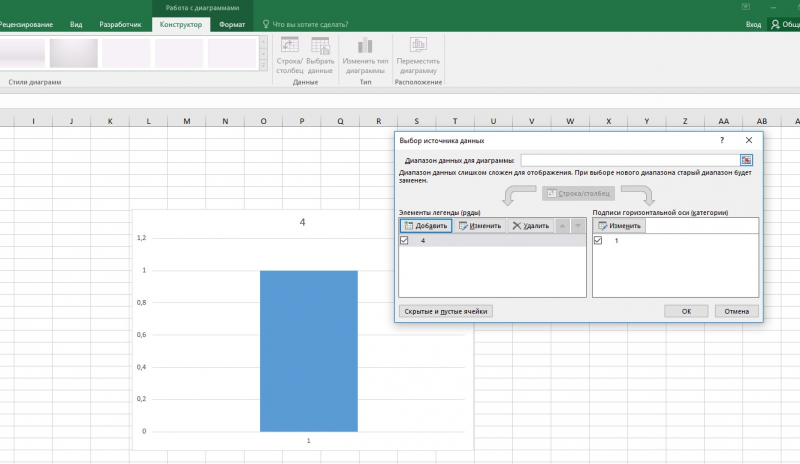
Task: Click Переместить диаграмму icon
Action: click(x=418, y=45)
